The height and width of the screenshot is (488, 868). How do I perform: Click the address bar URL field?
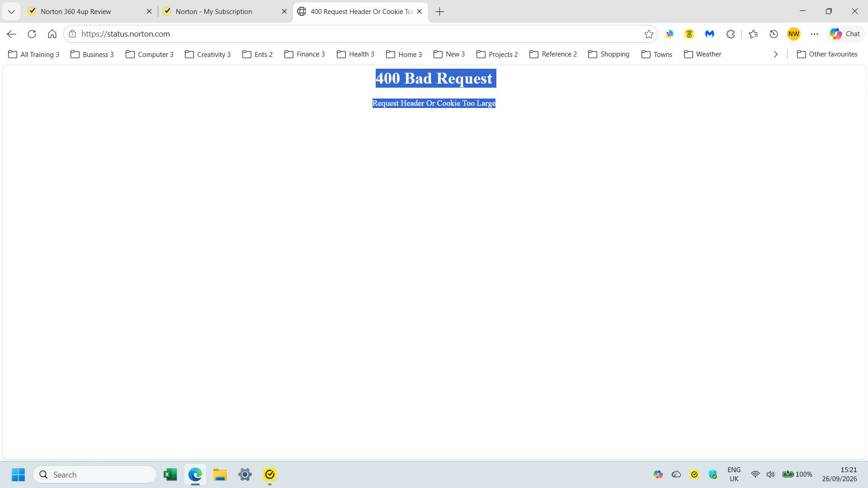pyautogui.click(x=359, y=34)
